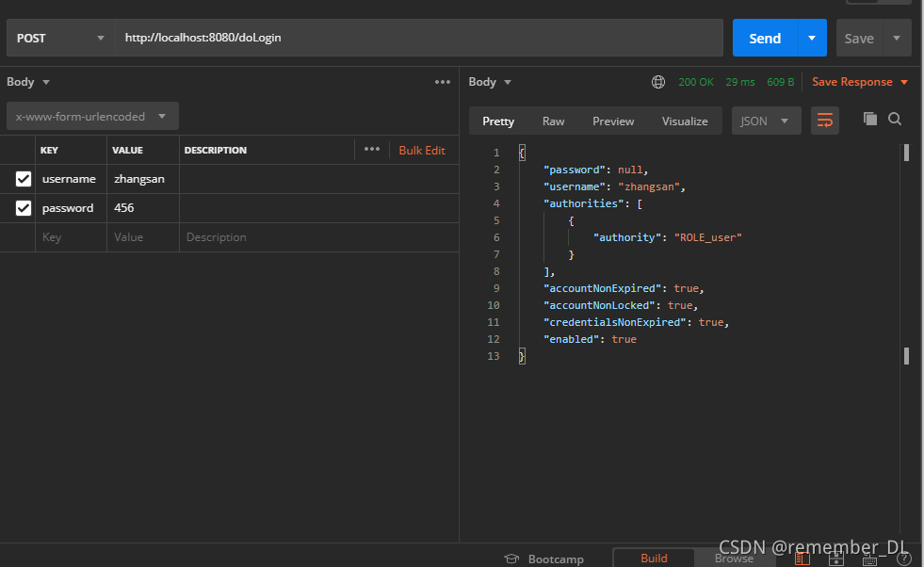Click the "ROLE_user" value in response
Screen dimensions: 924x567
pos(707,237)
